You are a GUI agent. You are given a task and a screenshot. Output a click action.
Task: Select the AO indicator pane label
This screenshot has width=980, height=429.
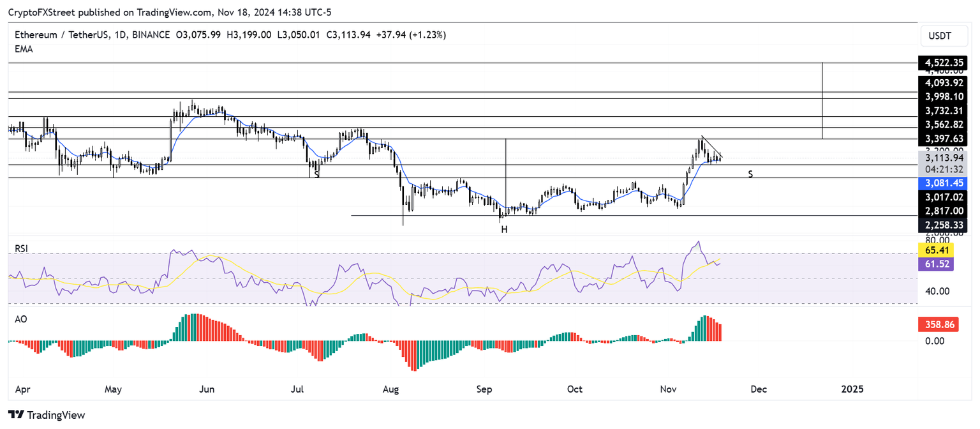pyautogui.click(x=21, y=319)
